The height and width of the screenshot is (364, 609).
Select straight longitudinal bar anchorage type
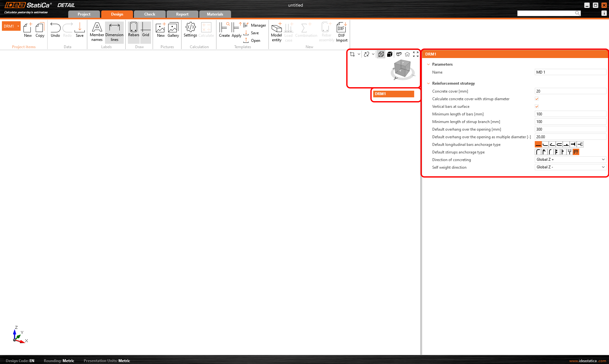(538, 145)
